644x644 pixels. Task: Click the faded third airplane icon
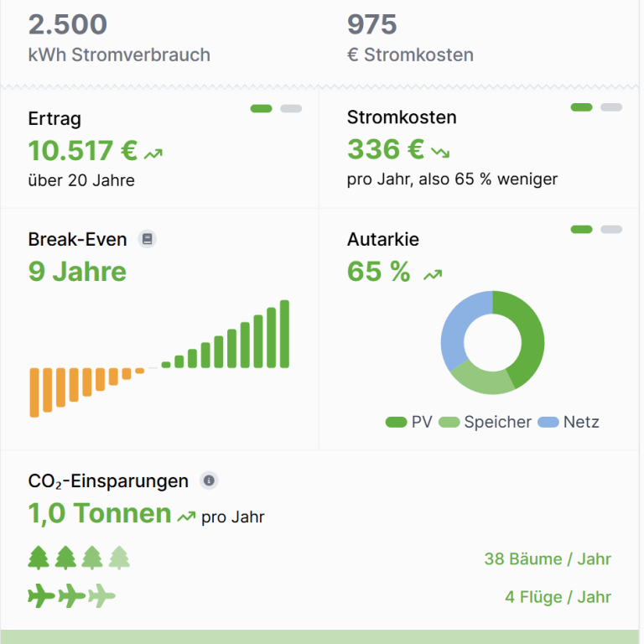101,595
